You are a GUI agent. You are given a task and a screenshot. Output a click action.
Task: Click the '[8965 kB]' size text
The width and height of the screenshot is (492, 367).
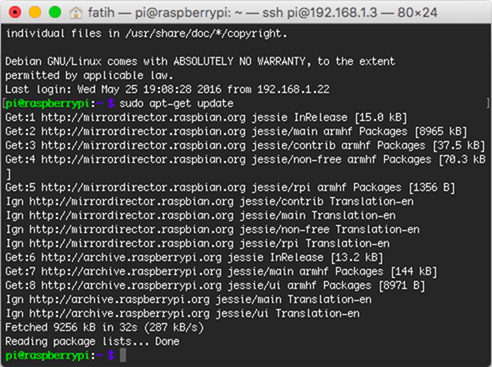[440, 132]
